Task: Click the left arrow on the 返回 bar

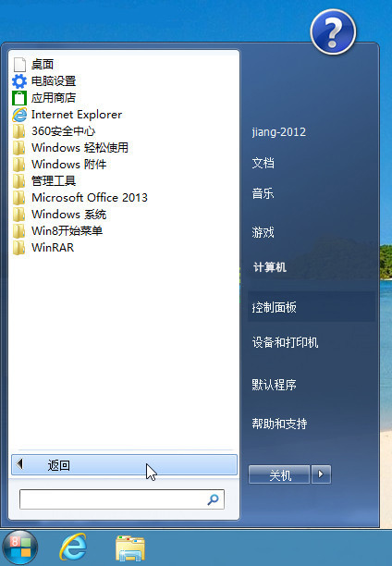Action: tap(19, 464)
